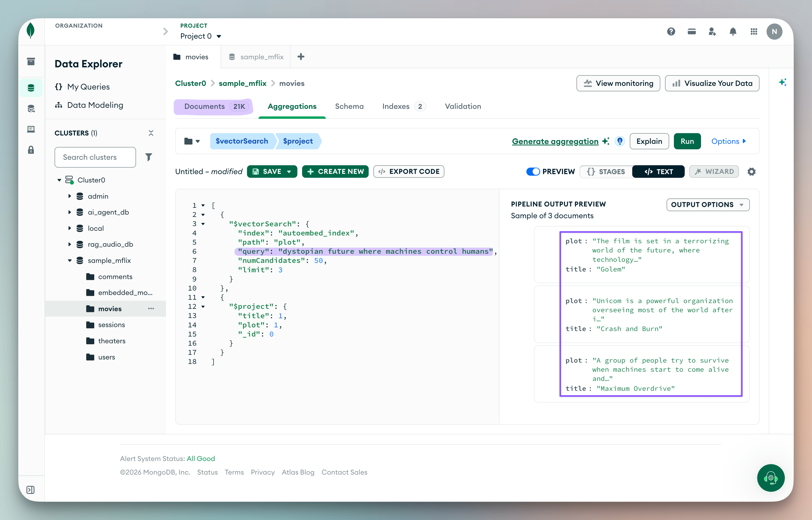
Task: Select the $project stage chip
Action: 298,141
